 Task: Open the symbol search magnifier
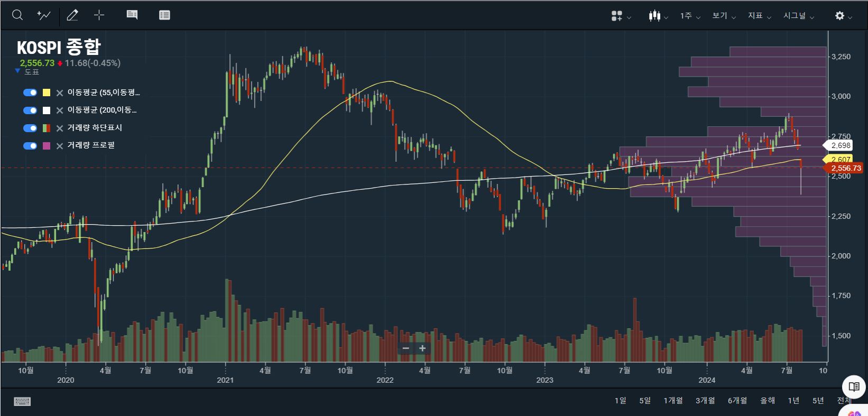pyautogui.click(x=17, y=15)
